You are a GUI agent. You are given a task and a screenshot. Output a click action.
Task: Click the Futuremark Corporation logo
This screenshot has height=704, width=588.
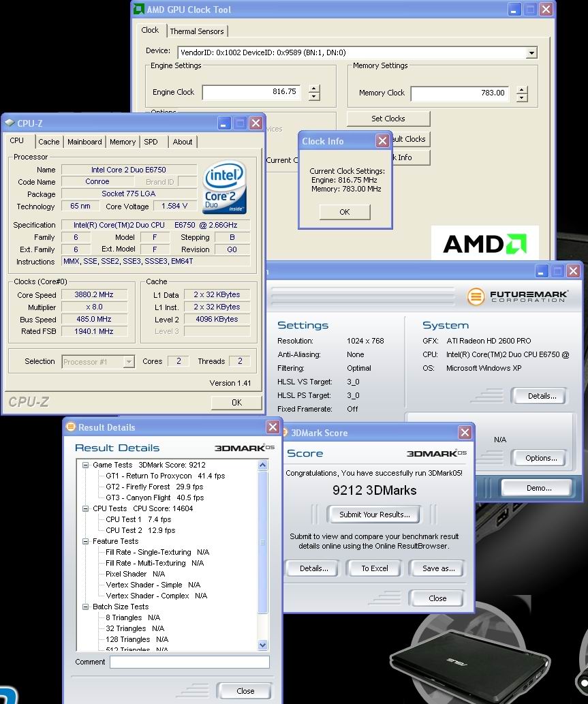click(x=518, y=296)
